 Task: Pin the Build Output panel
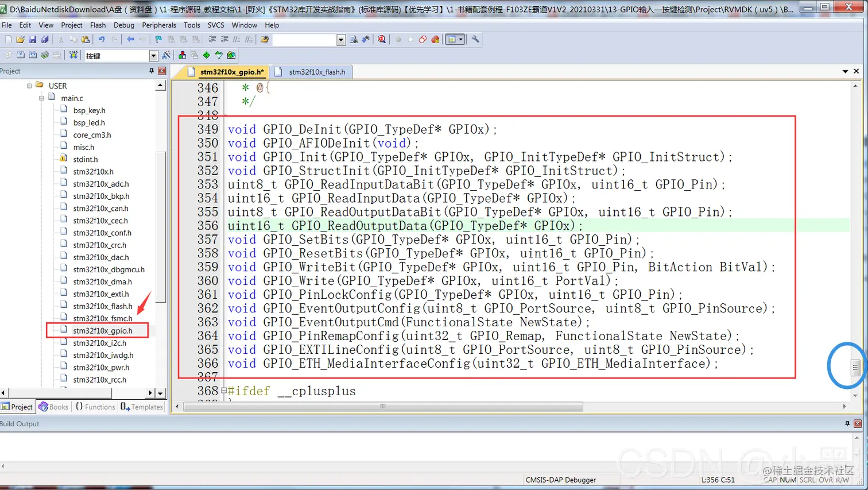tap(847, 423)
